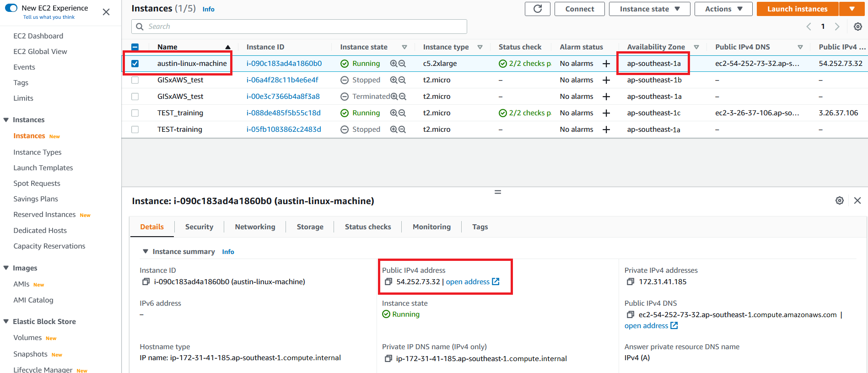
Task: Open Actions dropdown menu
Action: pos(723,9)
